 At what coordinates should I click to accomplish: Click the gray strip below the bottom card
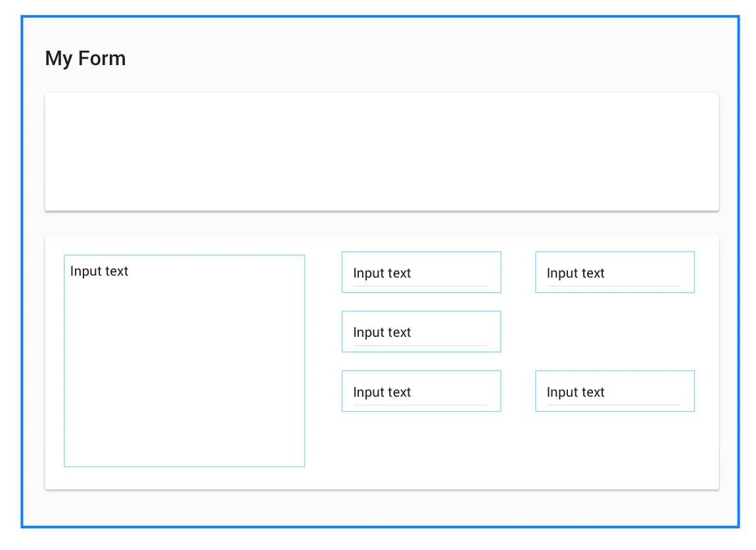pyautogui.click(x=381, y=508)
